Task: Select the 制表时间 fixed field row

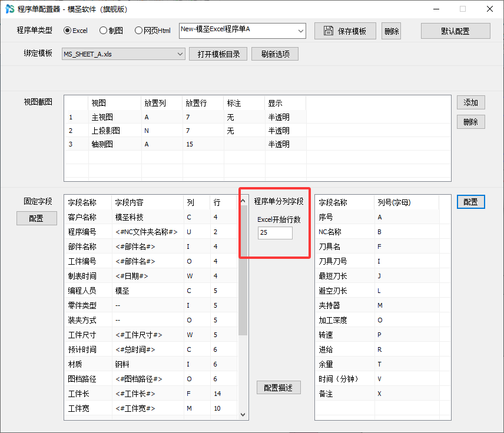Action: click(151, 276)
